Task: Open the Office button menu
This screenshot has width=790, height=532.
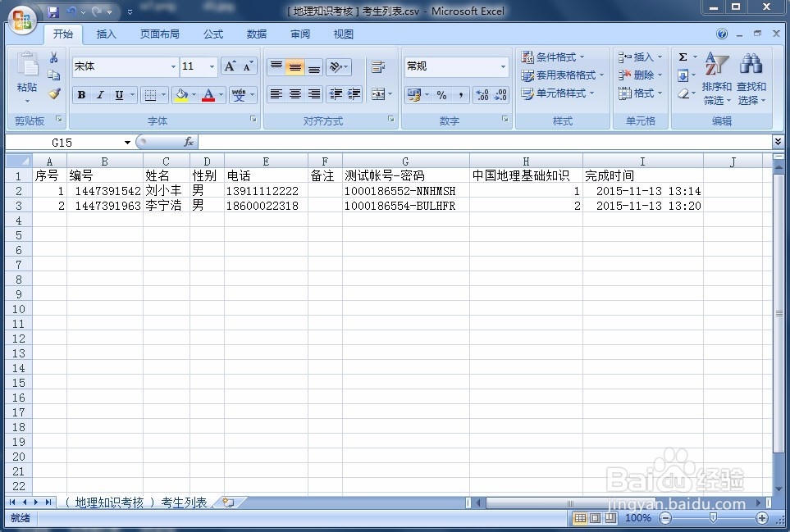Action: tap(22, 20)
